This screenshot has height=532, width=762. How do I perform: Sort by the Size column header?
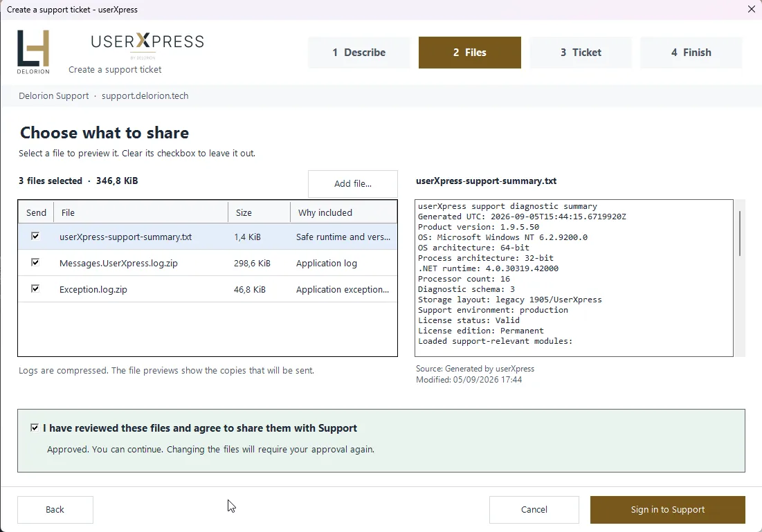pyautogui.click(x=260, y=212)
